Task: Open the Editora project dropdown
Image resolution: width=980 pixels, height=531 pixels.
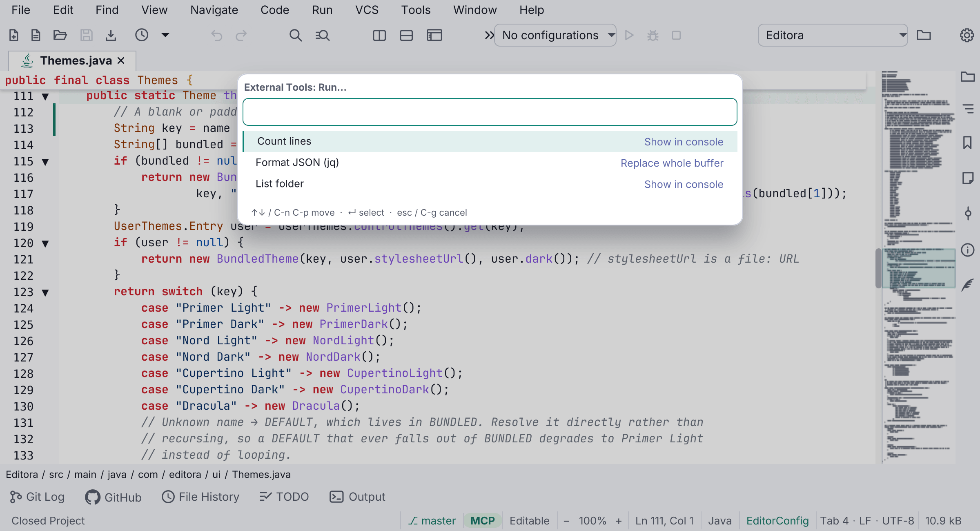Action: click(x=833, y=36)
